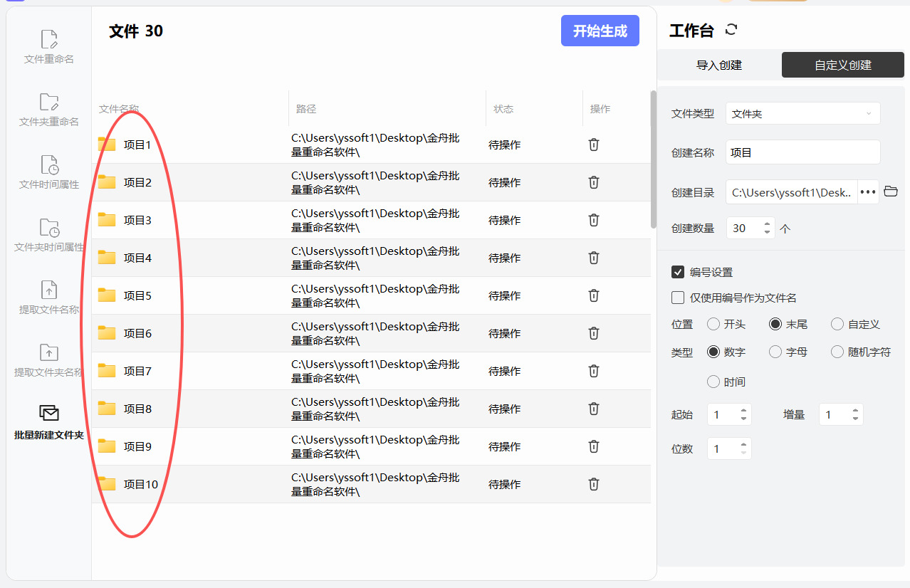Viewport: 910px width, 588px height.
Task: Select the 字母 type radio button
Action: click(x=775, y=352)
